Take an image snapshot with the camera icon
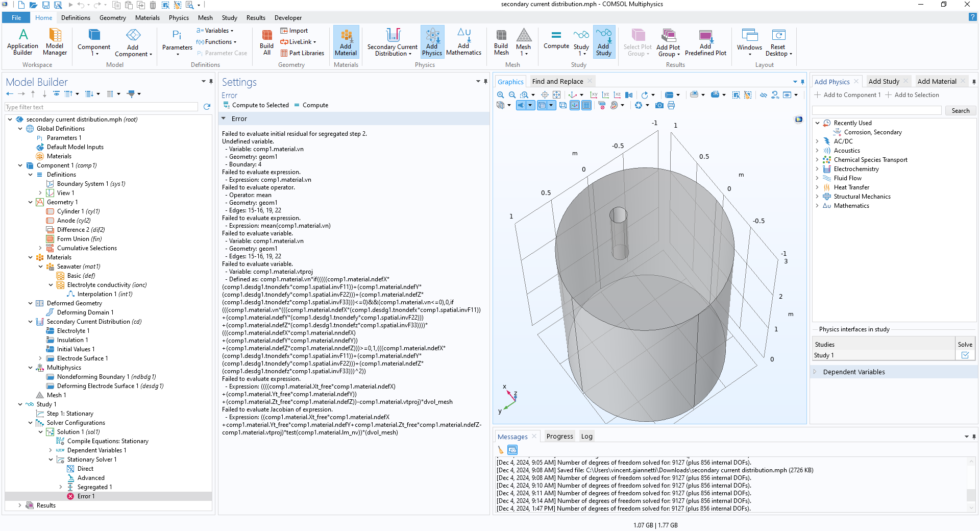The image size is (980, 531). [659, 105]
